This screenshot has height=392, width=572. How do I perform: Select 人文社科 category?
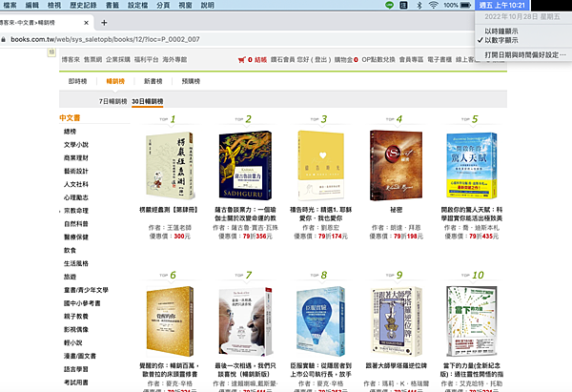pyautogui.click(x=76, y=184)
